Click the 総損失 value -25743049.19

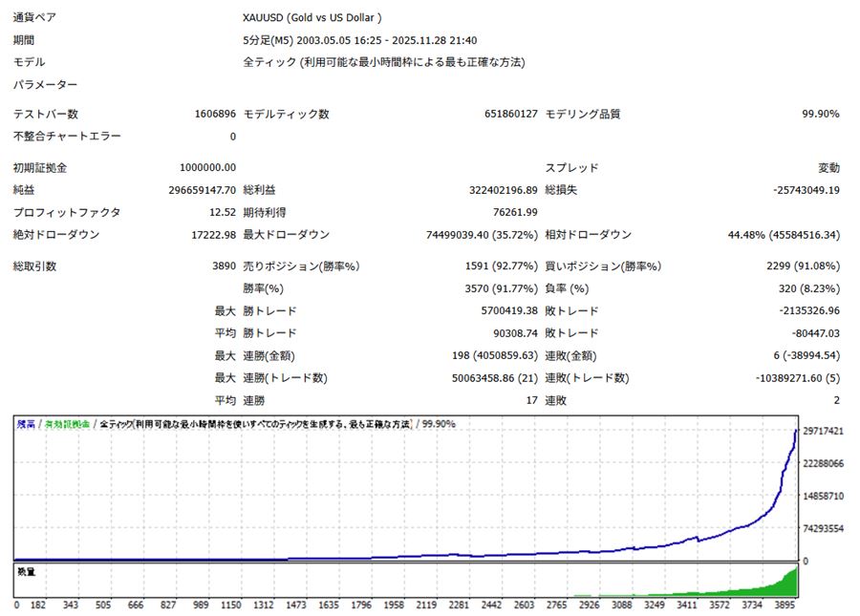pos(806,190)
